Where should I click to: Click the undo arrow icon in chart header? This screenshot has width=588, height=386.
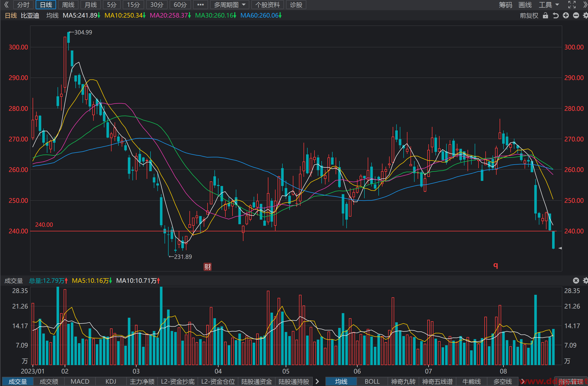(555, 16)
